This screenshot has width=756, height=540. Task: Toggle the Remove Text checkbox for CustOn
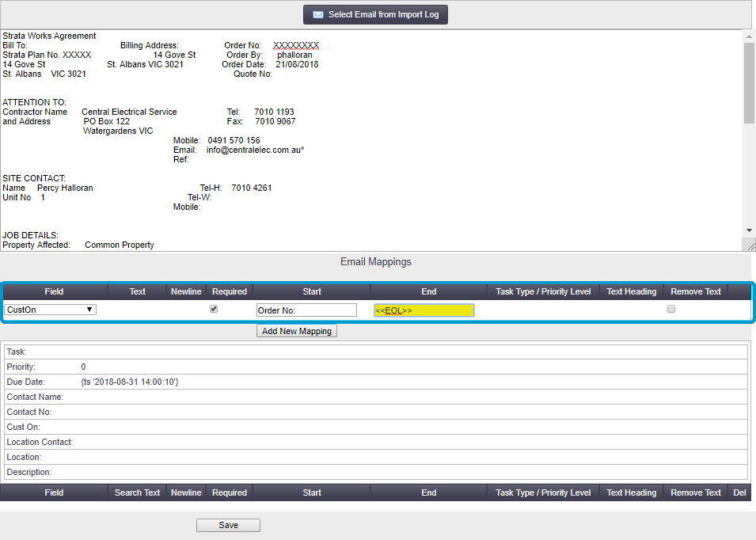[671, 309]
